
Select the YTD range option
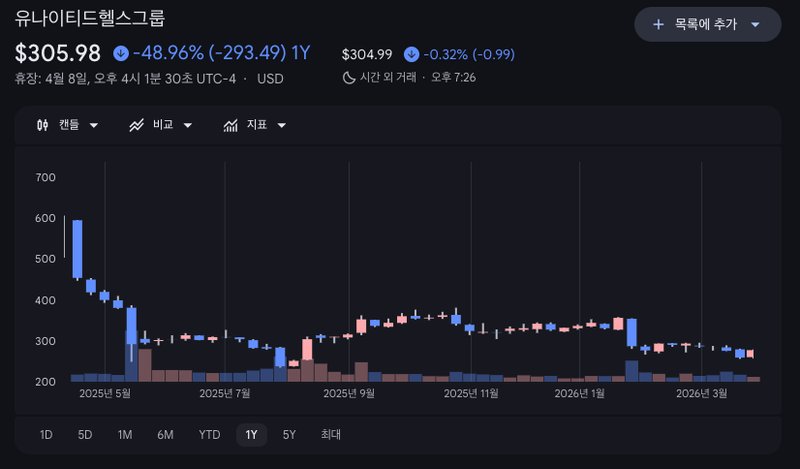209,435
